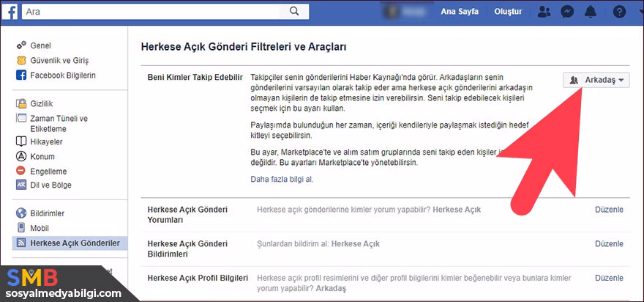The height and width of the screenshot is (302, 644).
Task: Open Zaman Tüneli ve Etiketleme settings
Action: tap(59, 123)
